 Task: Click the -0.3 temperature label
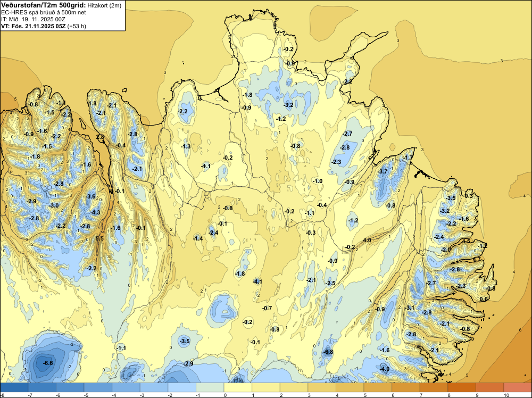pyautogui.click(x=311, y=233)
